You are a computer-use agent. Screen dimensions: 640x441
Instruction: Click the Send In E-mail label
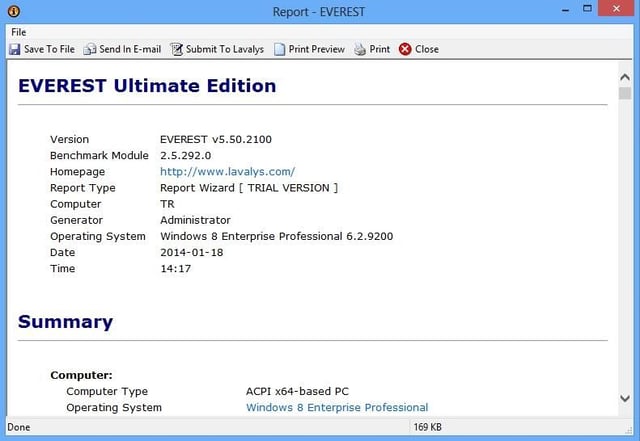click(130, 49)
